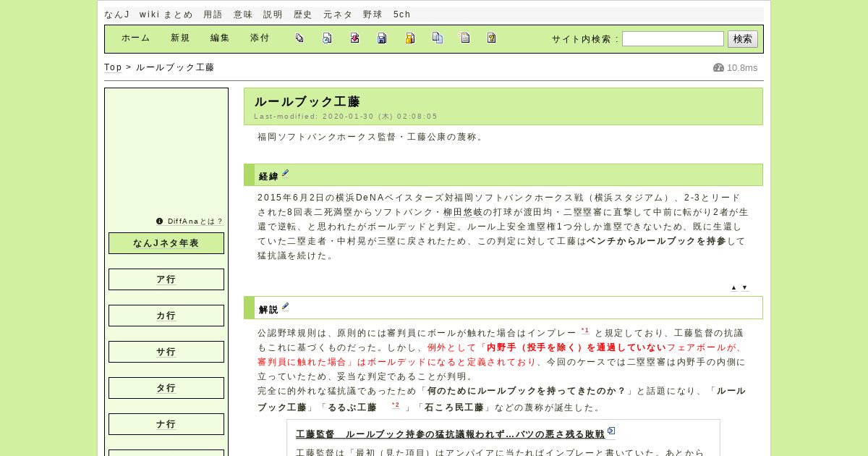
Task: Open the ホーム menu item
Action: (136, 38)
